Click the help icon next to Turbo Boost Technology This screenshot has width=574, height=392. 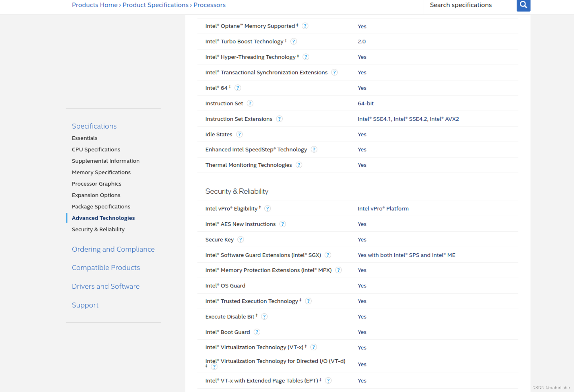click(295, 41)
